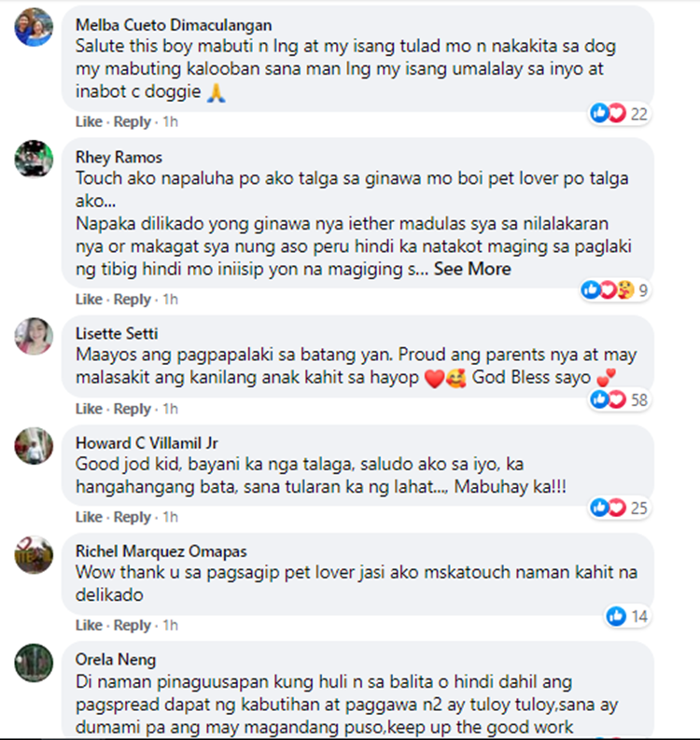Like Lisette Setti's comment
Image resolution: width=700 pixels, height=740 pixels.
click(x=89, y=409)
